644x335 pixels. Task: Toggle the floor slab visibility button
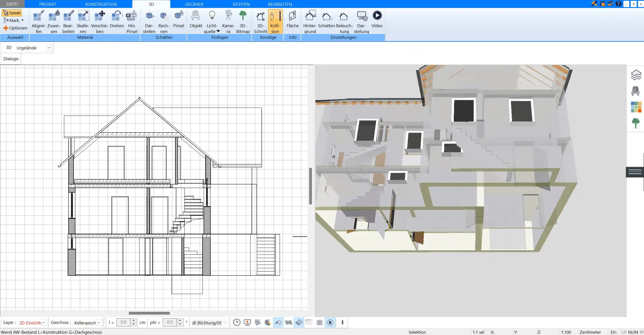[299, 322]
